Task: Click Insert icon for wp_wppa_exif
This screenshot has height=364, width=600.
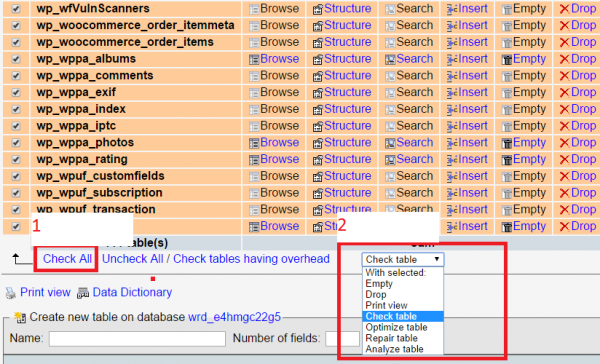Action: click(x=452, y=93)
